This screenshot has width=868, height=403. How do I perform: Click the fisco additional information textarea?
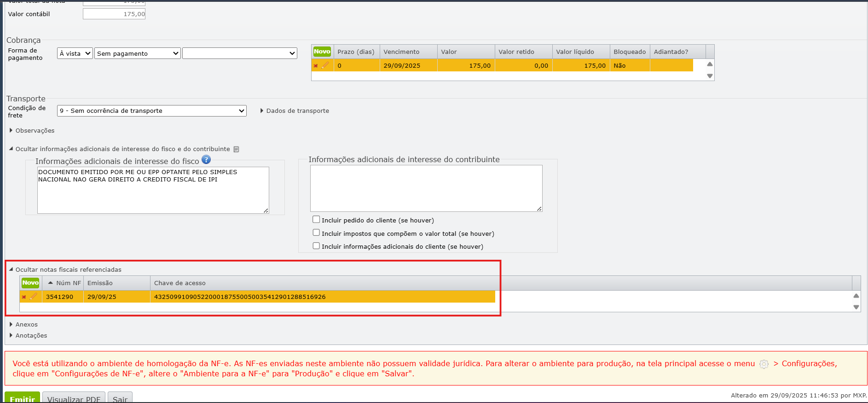coord(153,190)
